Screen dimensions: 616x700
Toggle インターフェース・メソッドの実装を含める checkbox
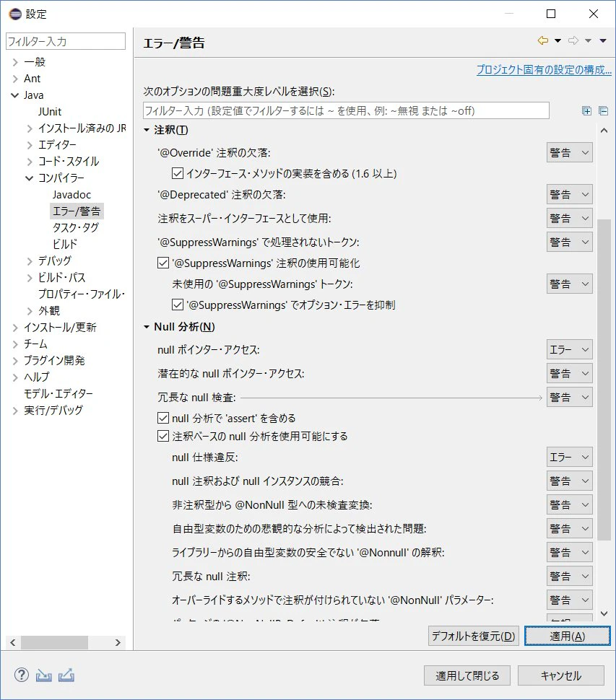[178, 173]
